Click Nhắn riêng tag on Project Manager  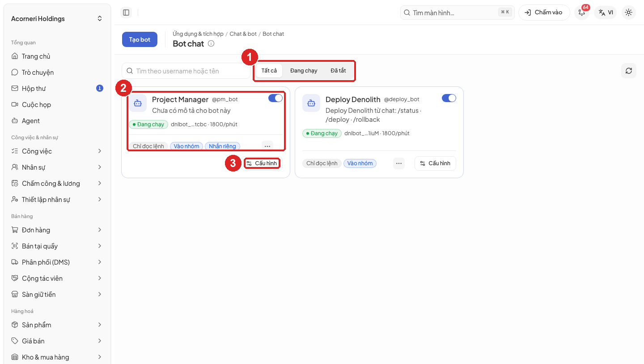(x=223, y=146)
